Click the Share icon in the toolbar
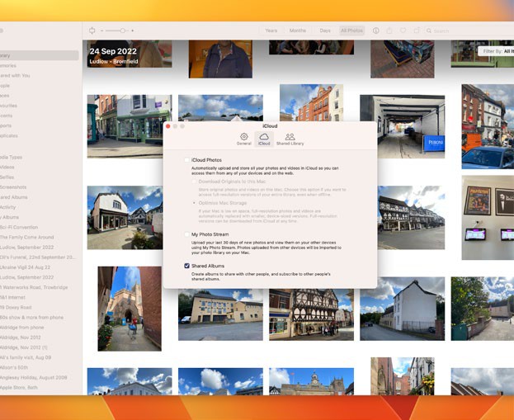Viewport: 514px width, 420px height. tap(389, 31)
